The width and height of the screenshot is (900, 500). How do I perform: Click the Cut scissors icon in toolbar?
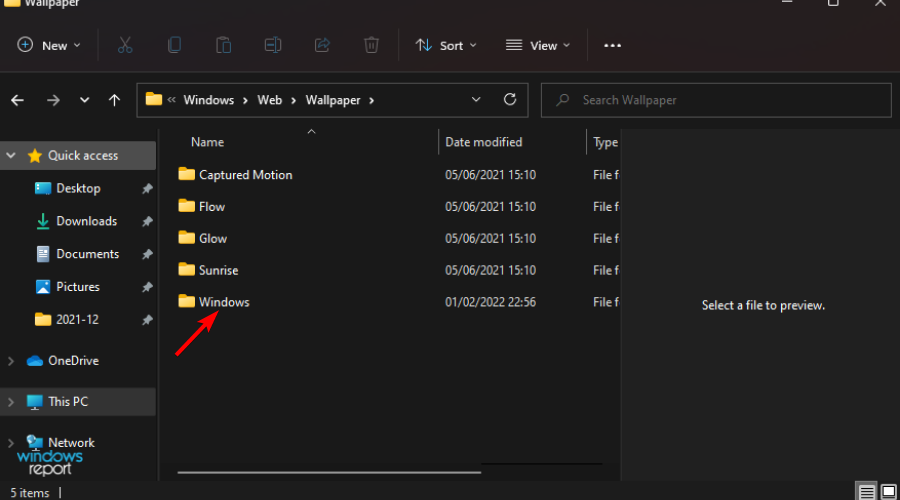(x=125, y=45)
